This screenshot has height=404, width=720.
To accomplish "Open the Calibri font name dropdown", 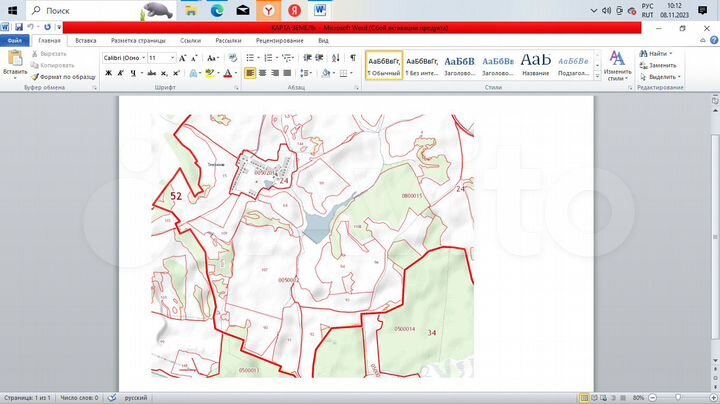I will [144, 58].
